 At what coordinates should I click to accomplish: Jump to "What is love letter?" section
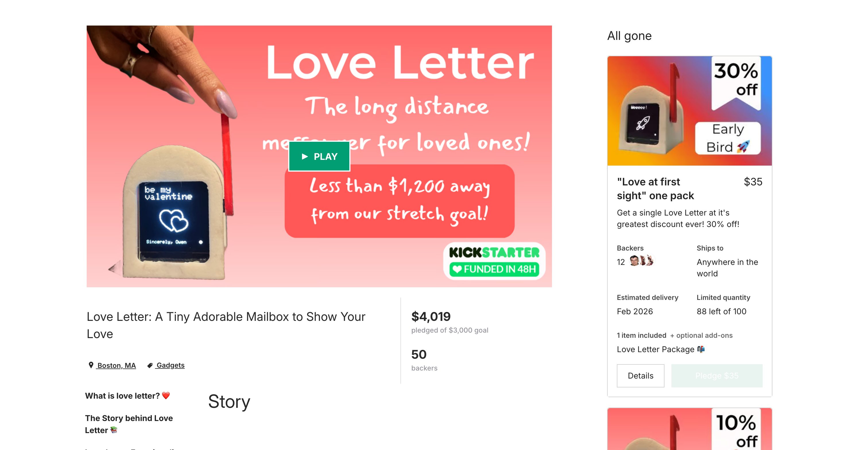tap(122, 396)
